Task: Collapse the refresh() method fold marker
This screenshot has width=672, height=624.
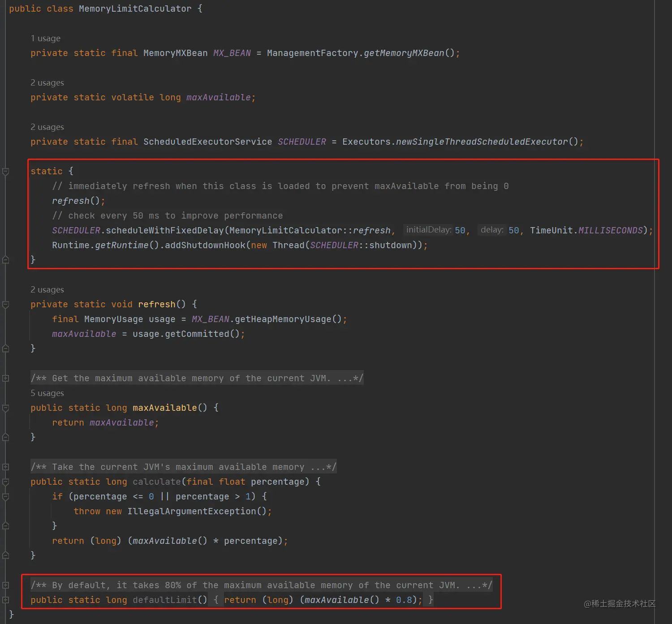Action: click(6, 305)
